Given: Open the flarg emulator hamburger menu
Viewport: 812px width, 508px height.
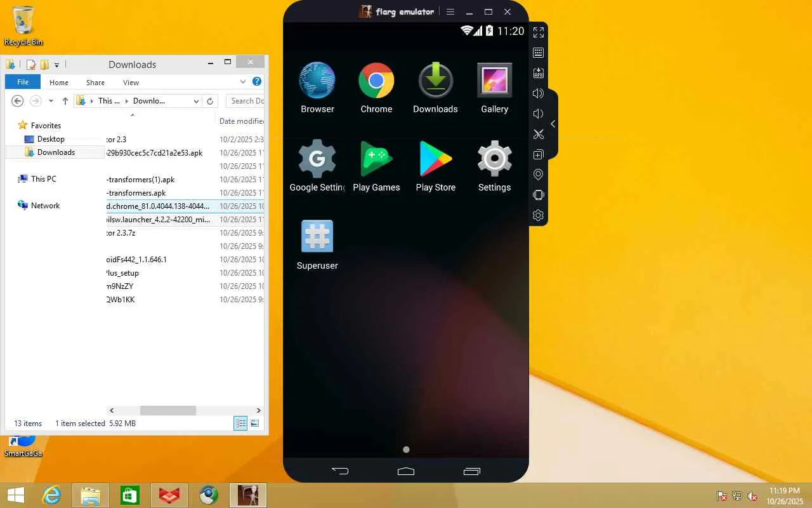Looking at the screenshot, I should [x=450, y=12].
